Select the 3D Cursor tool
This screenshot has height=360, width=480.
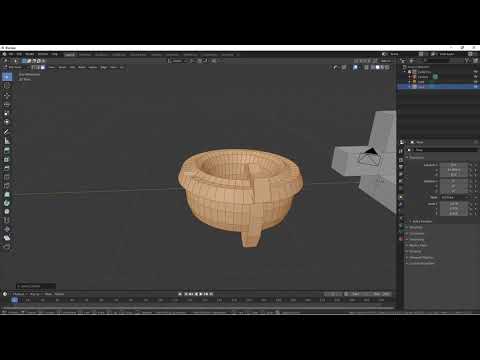tap(7, 86)
